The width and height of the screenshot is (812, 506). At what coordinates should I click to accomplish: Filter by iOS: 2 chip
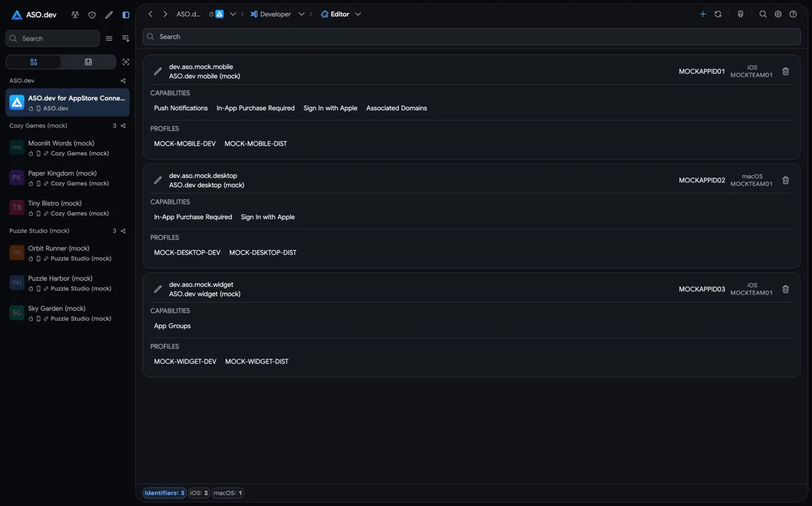tap(199, 493)
